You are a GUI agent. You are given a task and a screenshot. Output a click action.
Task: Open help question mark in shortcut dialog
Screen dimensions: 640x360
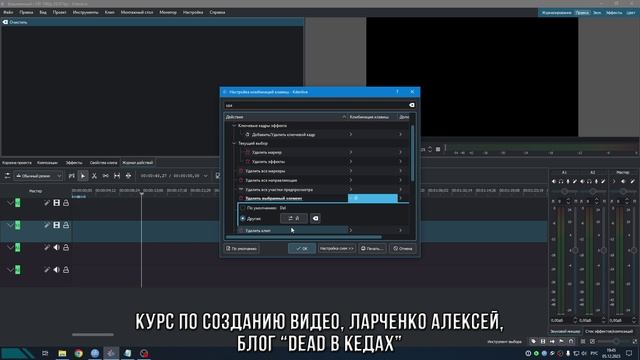(x=397, y=92)
